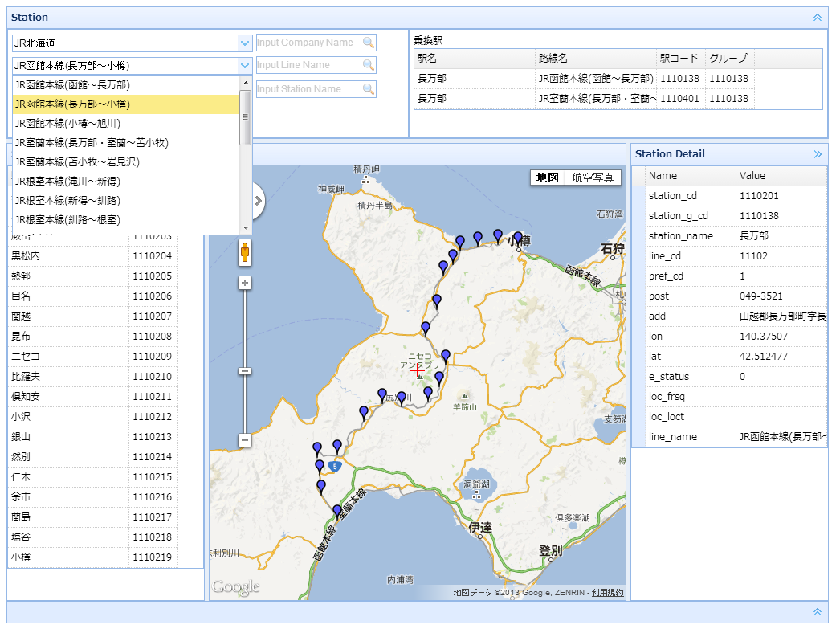The image size is (840, 637).
Task: Open the JR北海道 company dropdown
Action: pyautogui.click(x=245, y=43)
